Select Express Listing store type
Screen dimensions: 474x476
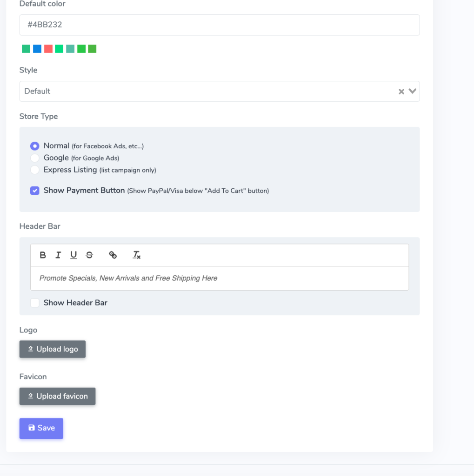(x=34, y=170)
